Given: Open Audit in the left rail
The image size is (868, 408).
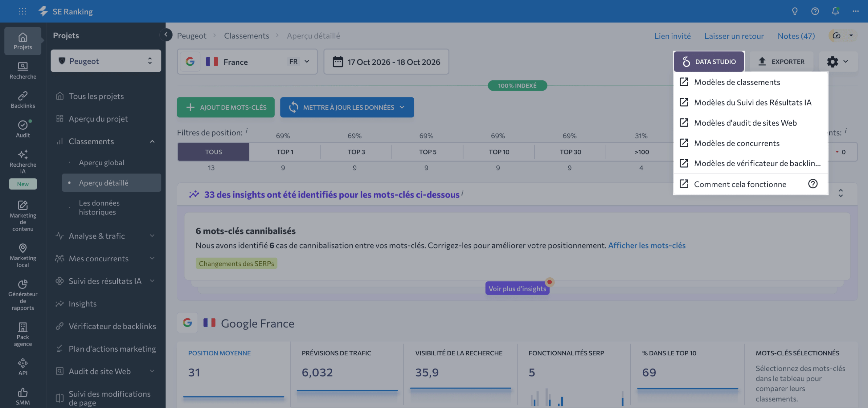Looking at the screenshot, I should [x=23, y=129].
